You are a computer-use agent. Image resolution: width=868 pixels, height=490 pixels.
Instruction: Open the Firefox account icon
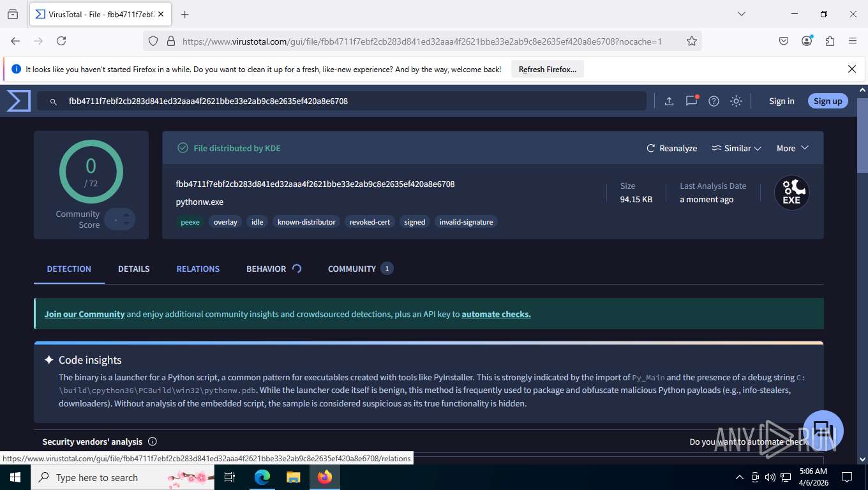[807, 41]
